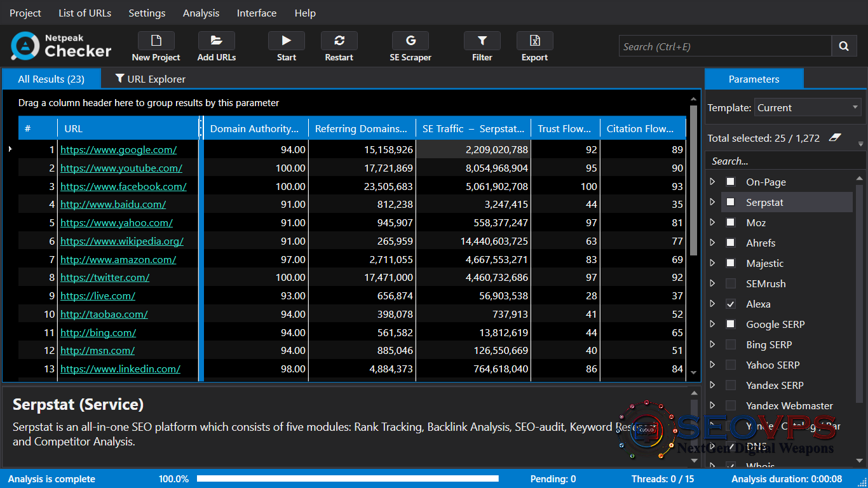Click the results scrollbar down arrow
868x488 pixels.
click(693, 373)
